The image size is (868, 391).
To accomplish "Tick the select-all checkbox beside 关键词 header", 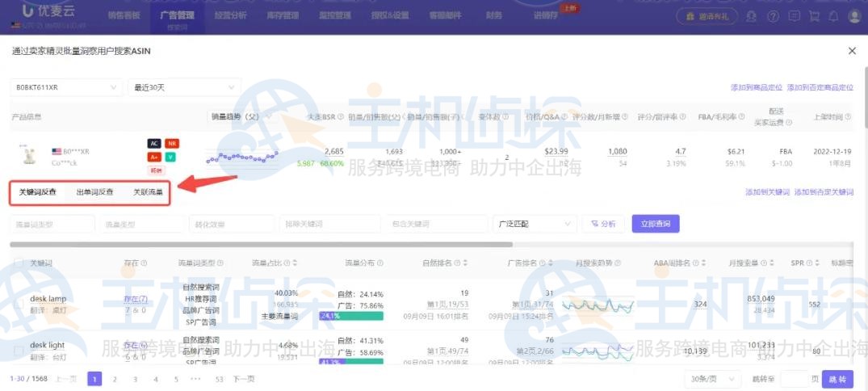I will 19,263.
